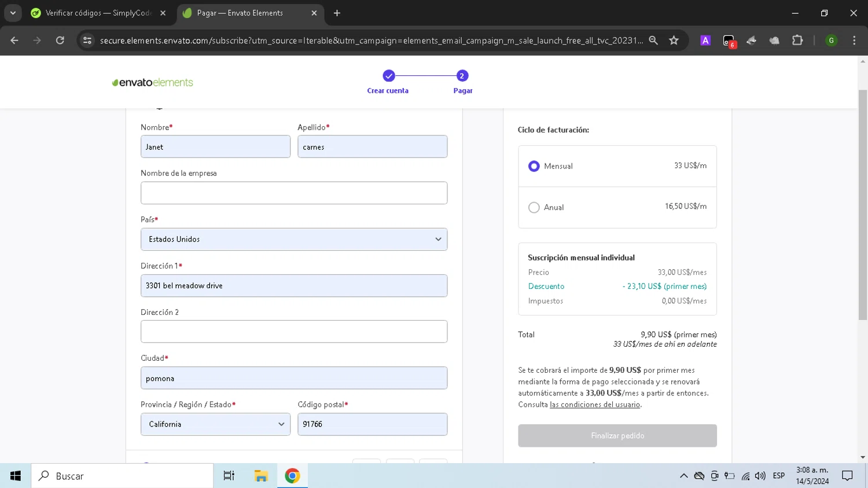Switch the ESP input language indicator
This screenshot has width=868, height=488.
click(779, 476)
